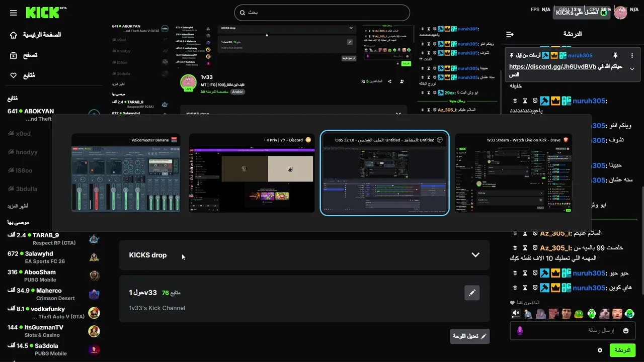Open the vodkafunky channel
This screenshot has width=644, height=362.
coord(53,313)
